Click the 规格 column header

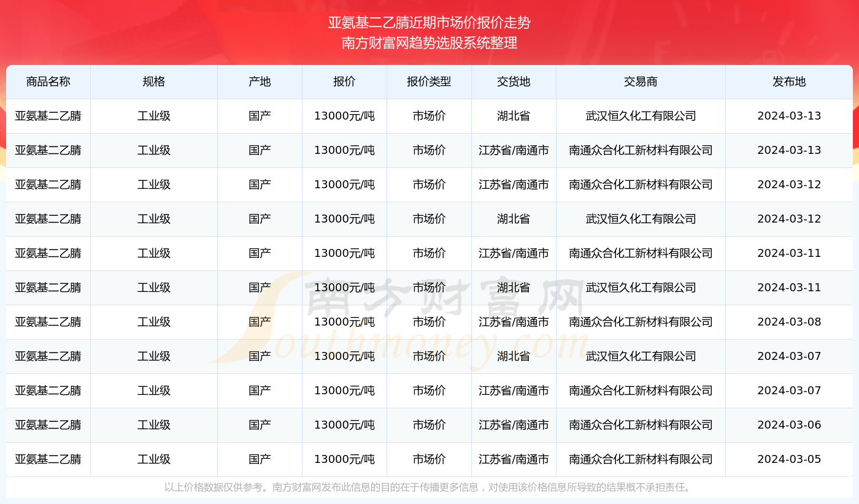point(154,82)
